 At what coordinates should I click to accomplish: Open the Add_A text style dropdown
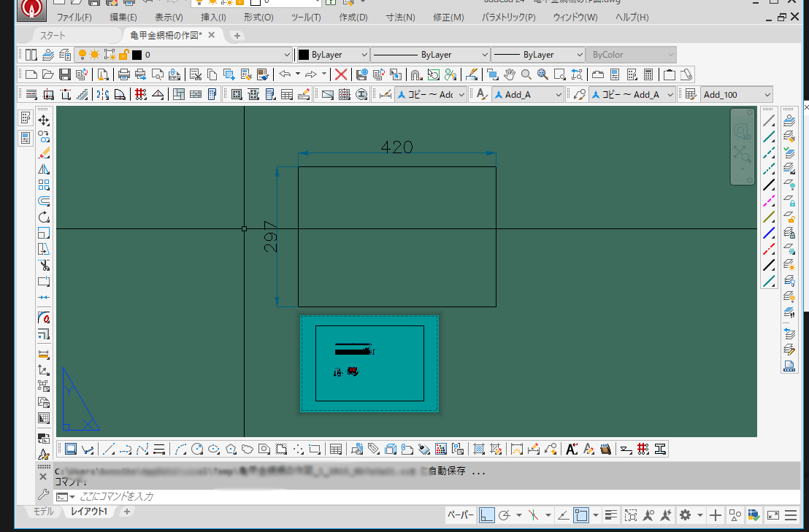(x=558, y=95)
